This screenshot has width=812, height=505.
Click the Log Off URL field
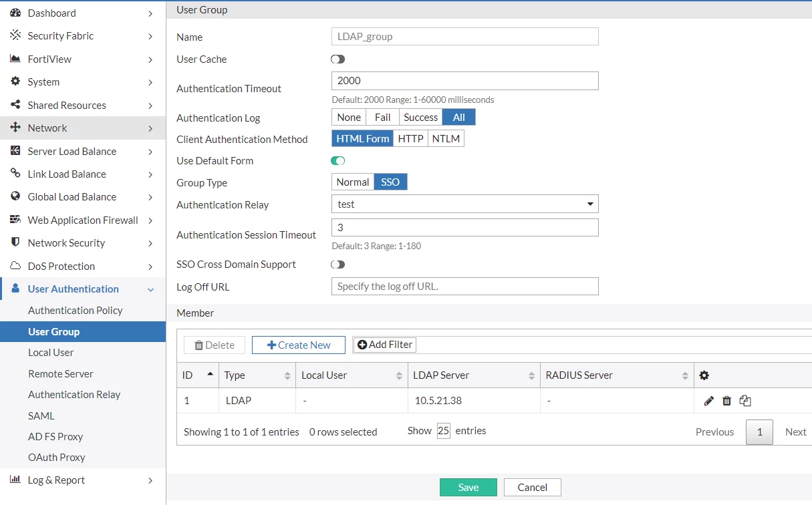[x=465, y=286]
